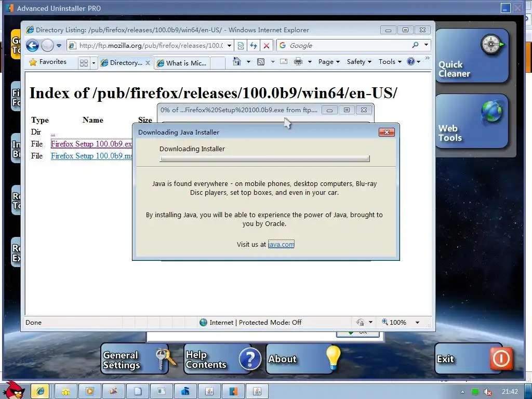Open the Firefox Setup 100.0b9.exe link
The height and width of the screenshot is (399, 532).
(x=91, y=144)
